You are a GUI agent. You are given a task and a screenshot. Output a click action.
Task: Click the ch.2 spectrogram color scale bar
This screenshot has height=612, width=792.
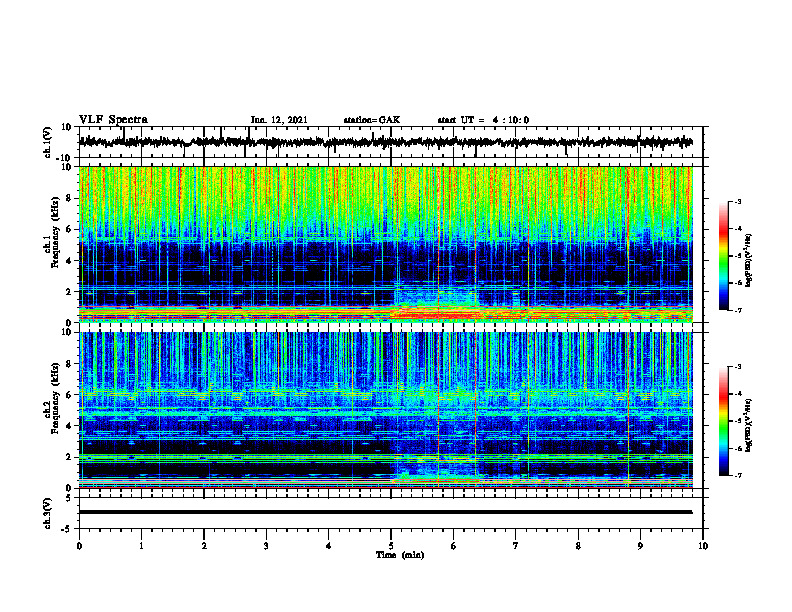(723, 421)
